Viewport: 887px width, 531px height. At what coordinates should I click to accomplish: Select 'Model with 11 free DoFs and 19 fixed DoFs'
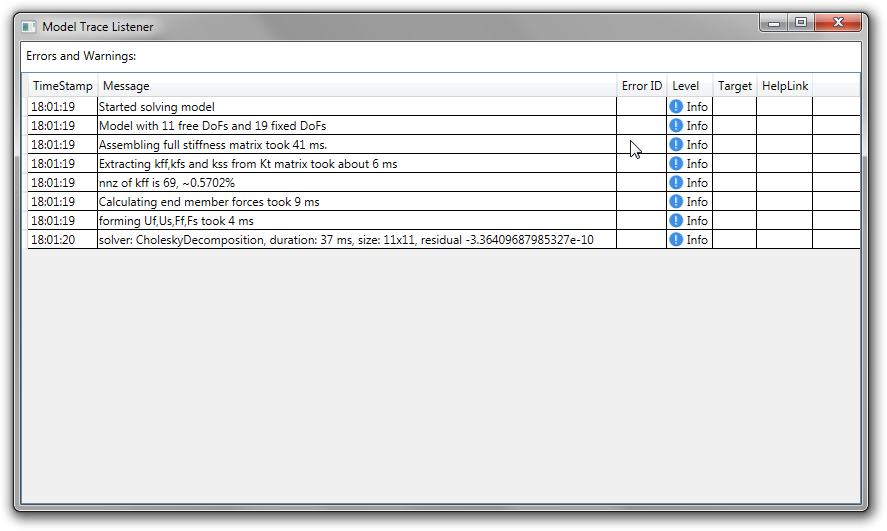coord(213,126)
